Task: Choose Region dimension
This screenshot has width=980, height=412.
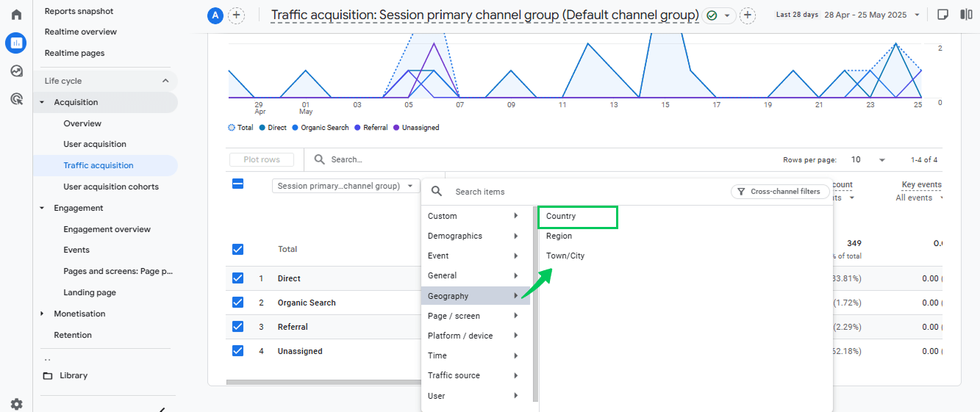Action: [559, 236]
